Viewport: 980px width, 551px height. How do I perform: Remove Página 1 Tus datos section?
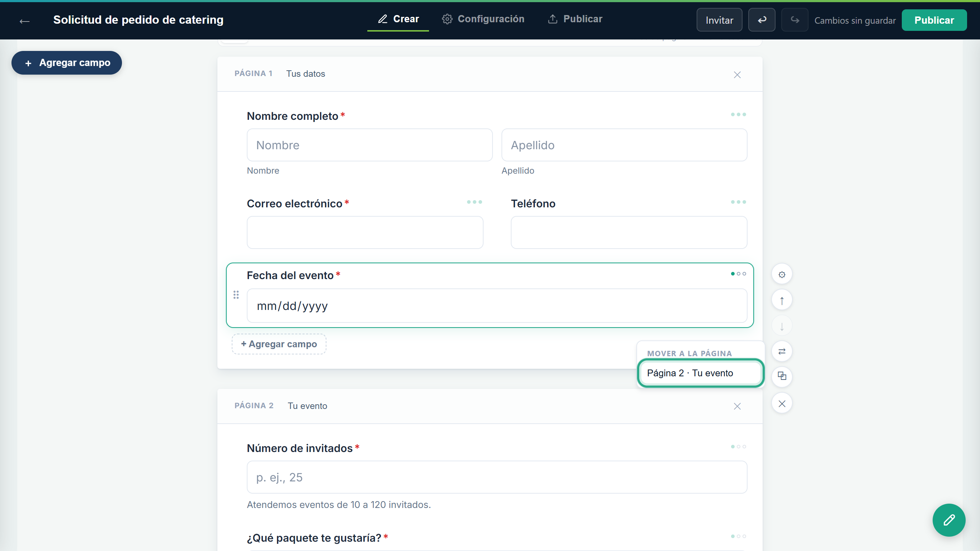tap(737, 75)
